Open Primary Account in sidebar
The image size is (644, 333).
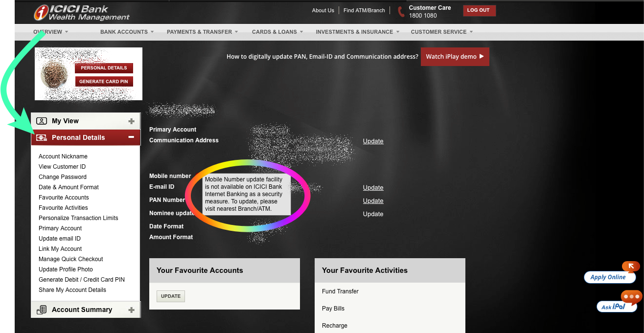pyautogui.click(x=60, y=228)
